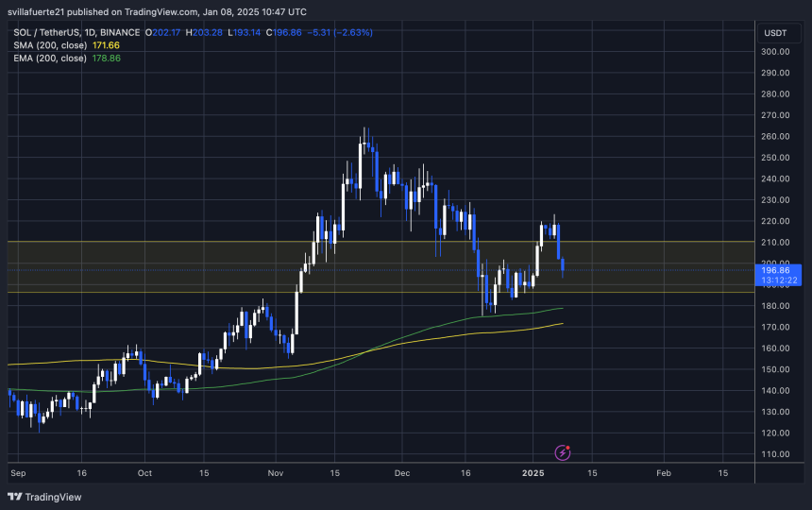Click the Feb label on the time axis

663,471
